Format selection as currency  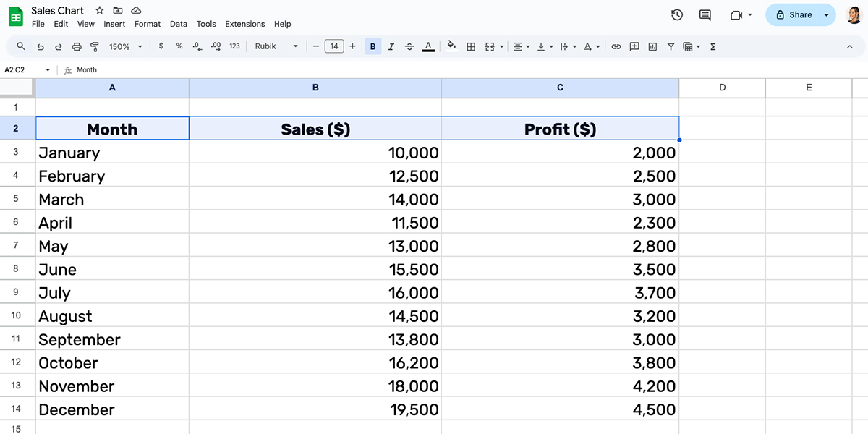[x=160, y=46]
